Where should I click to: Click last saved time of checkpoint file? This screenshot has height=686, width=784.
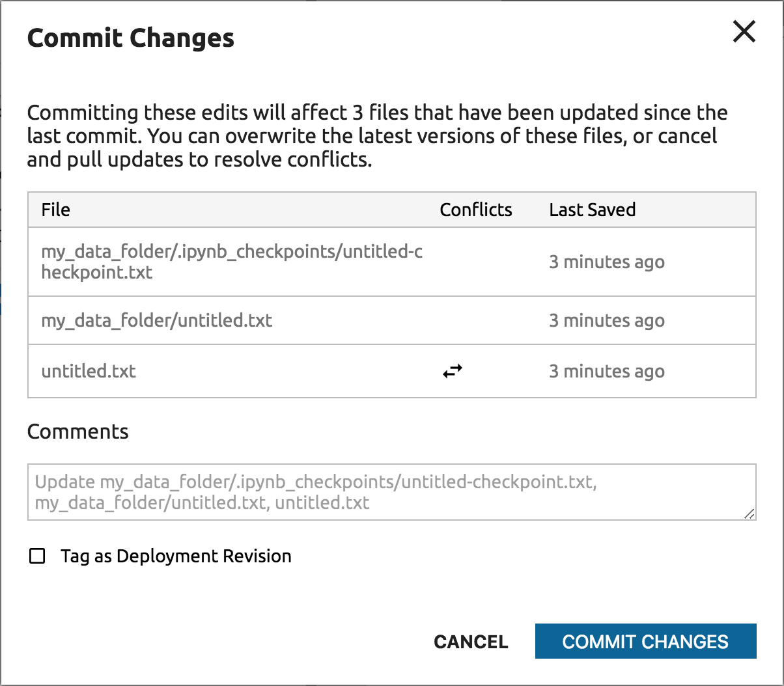(x=606, y=262)
